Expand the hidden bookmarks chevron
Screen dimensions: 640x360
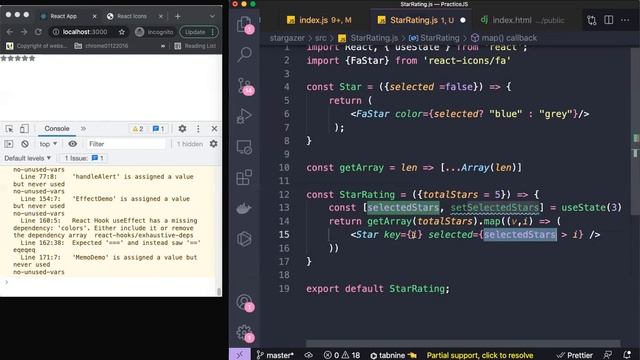pyautogui.click(x=163, y=46)
